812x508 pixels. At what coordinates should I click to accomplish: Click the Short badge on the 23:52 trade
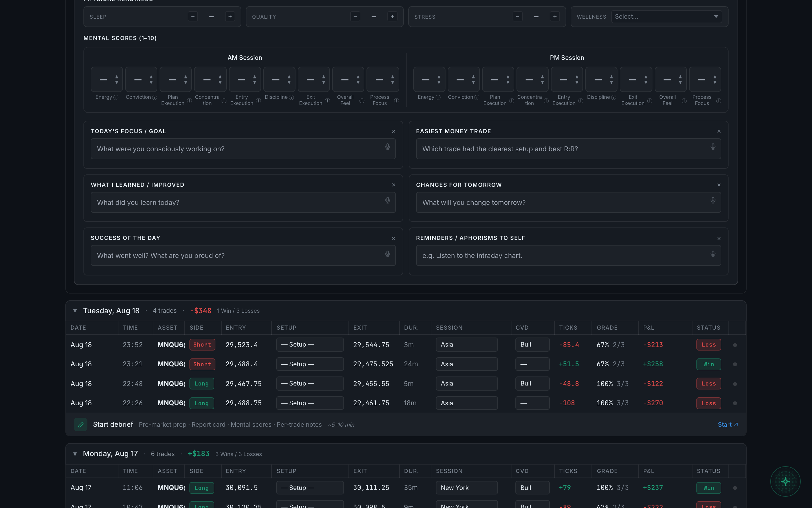point(202,345)
